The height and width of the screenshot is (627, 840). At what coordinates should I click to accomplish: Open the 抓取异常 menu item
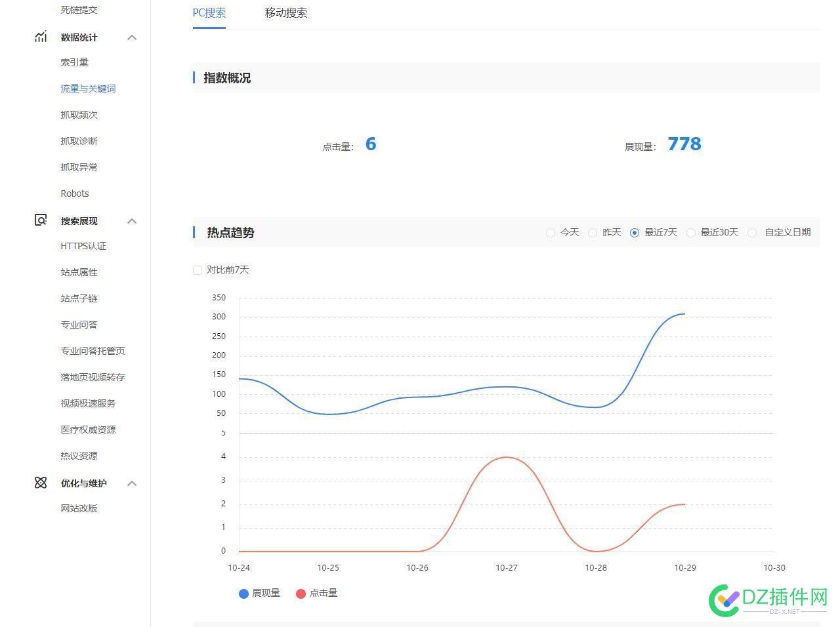79,167
